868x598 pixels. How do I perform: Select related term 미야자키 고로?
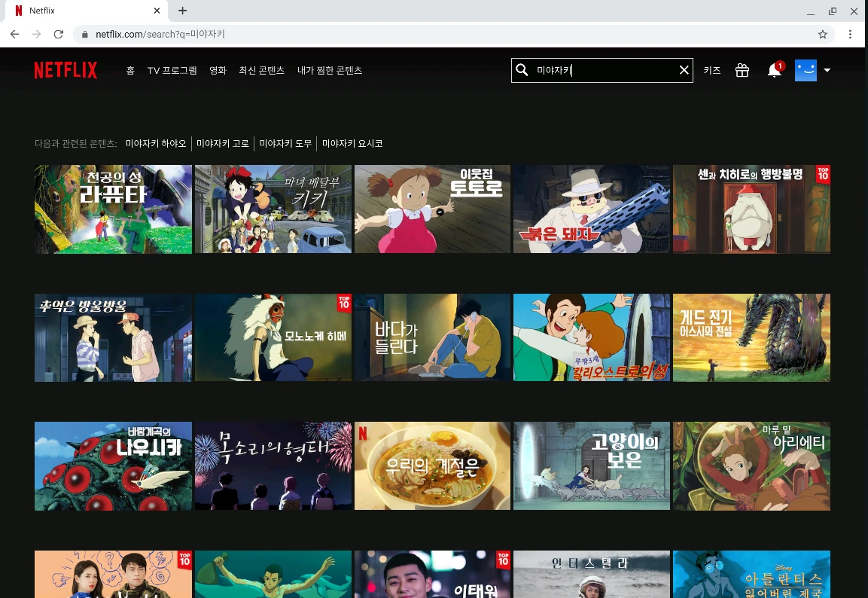coord(223,143)
